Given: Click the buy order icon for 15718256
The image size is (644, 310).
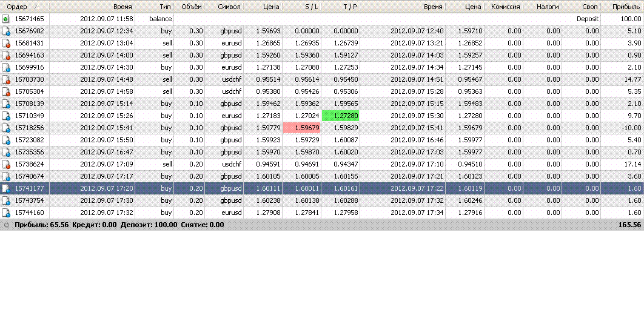Looking at the screenshot, I should [x=5, y=128].
